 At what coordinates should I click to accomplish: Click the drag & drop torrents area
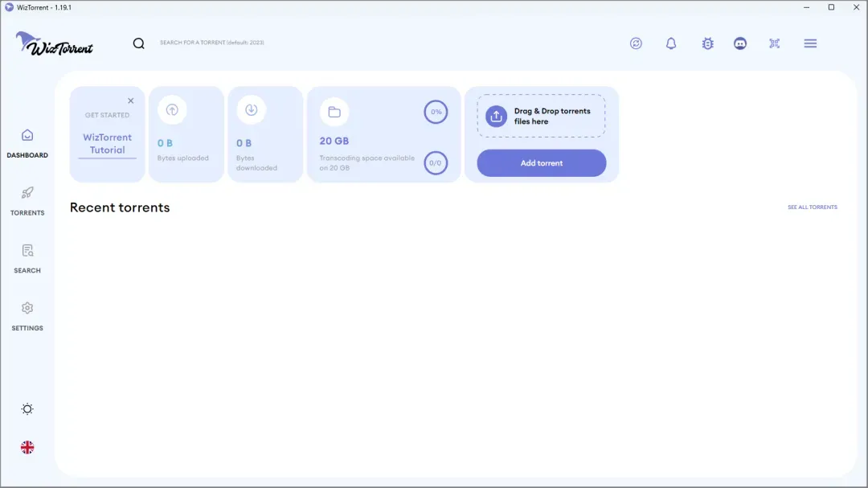pyautogui.click(x=542, y=116)
